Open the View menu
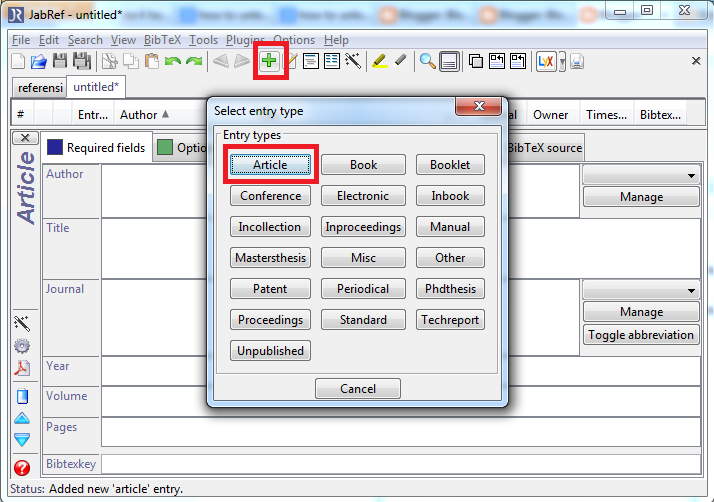This screenshot has width=714, height=502. pyautogui.click(x=123, y=40)
